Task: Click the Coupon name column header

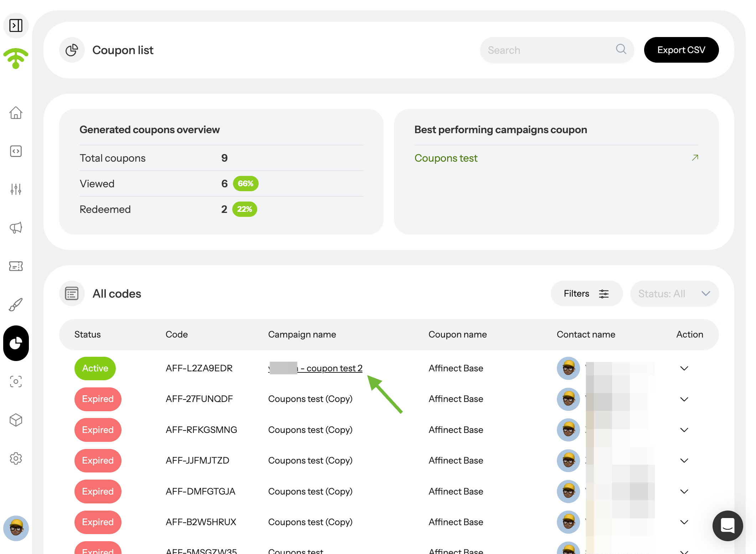Action: coord(457,335)
